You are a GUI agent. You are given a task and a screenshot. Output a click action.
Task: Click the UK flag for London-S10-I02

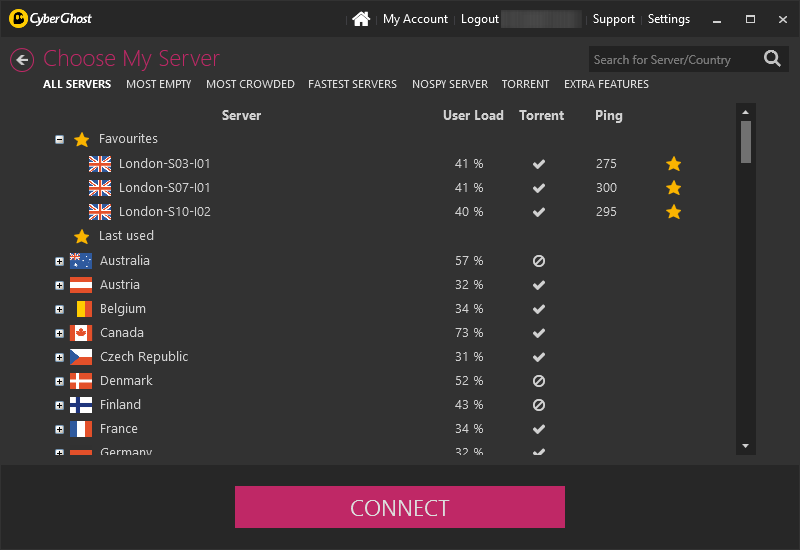tap(100, 212)
